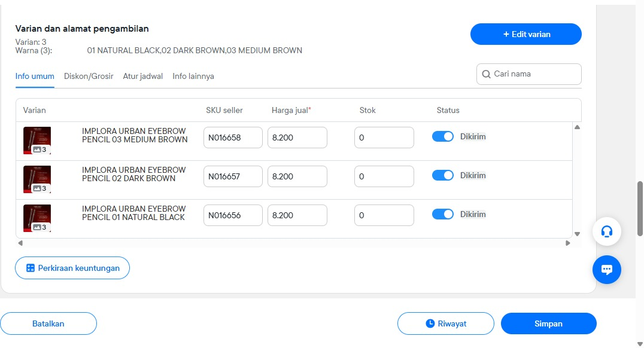Toggle Dikirim status for 01 NATURAL BLACK
The height and width of the screenshot is (348, 644).
443,214
